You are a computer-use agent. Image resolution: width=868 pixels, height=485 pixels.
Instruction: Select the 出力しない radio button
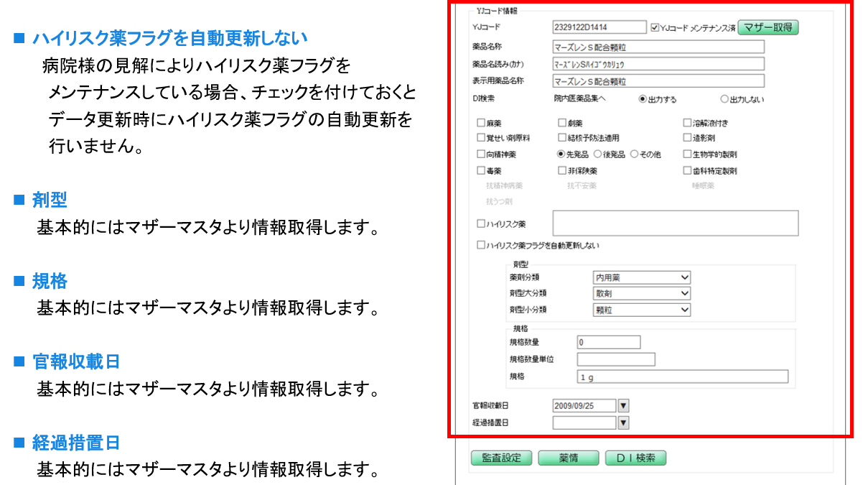pyautogui.click(x=724, y=99)
